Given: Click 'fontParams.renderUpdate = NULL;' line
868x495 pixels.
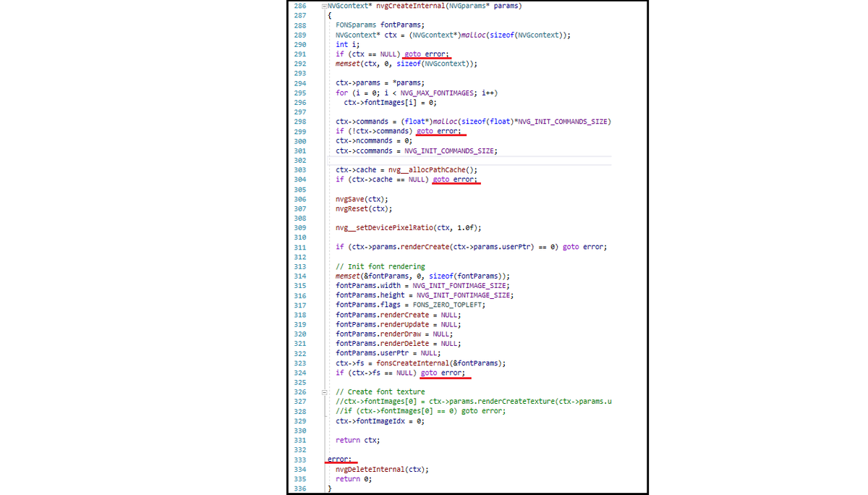Looking at the screenshot, I should pos(398,324).
